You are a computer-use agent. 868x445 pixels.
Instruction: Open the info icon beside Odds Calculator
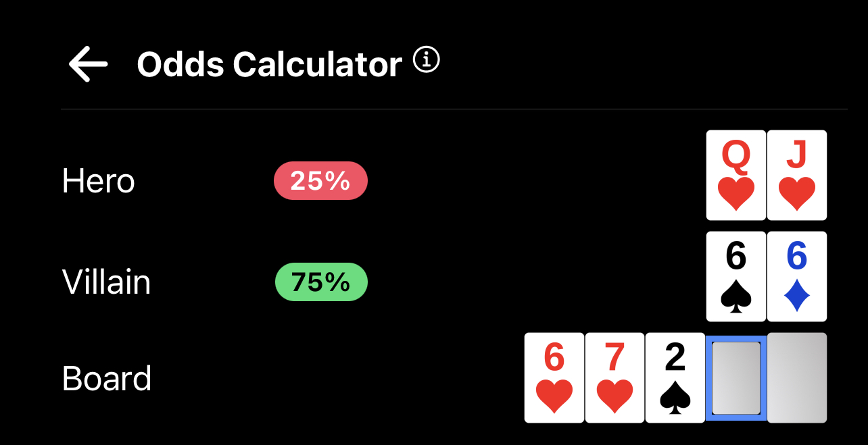tap(427, 60)
